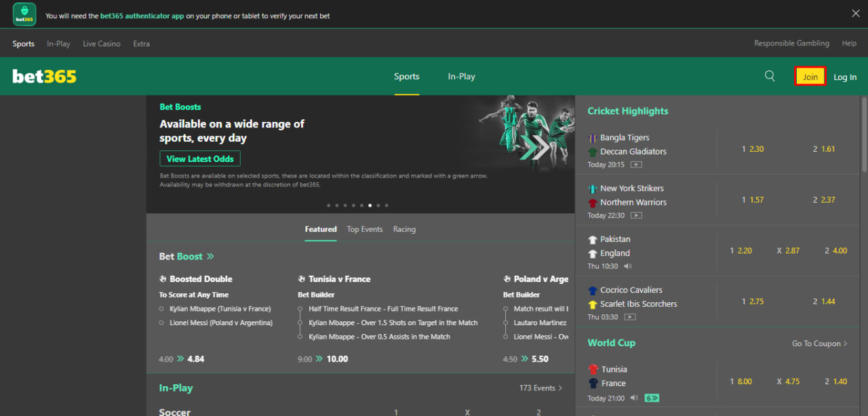868x416 pixels.
Task: Click live stream icon for New York Strikers match
Action: pyautogui.click(x=636, y=215)
